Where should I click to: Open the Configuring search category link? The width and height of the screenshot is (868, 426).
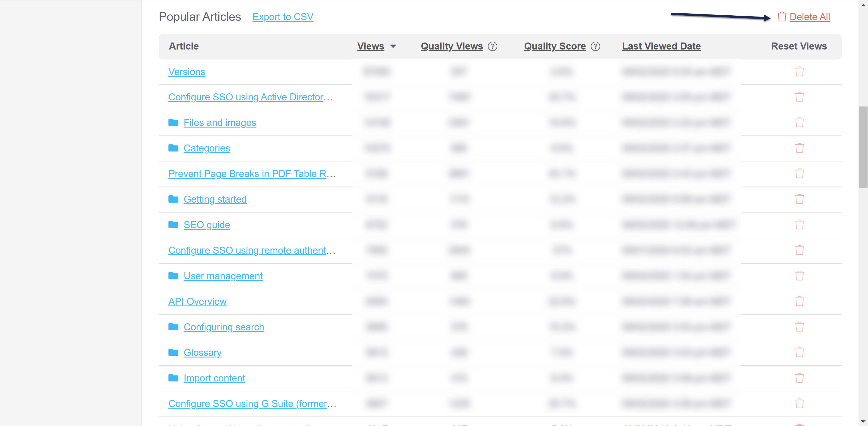[x=224, y=327]
